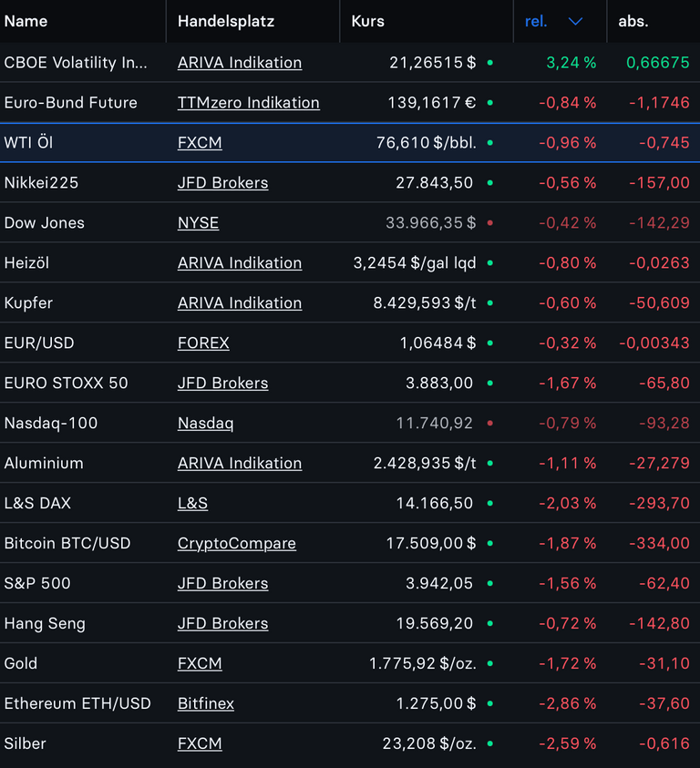700x768 pixels.
Task: Click the green status dot for WTI Öl
Action: pyautogui.click(x=489, y=142)
